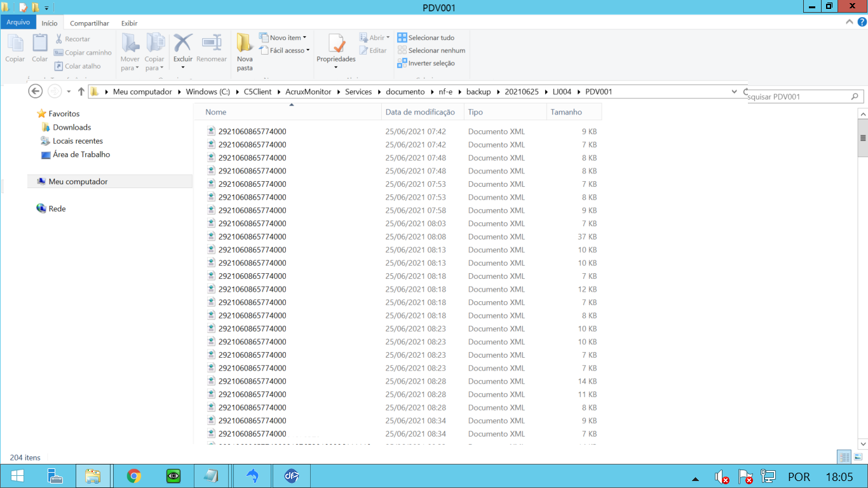This screenshot has height=488, width=868.
Task: Open the Abrir dropdown in ribbon
Action: pyautogui.click(x=374, y=37)
